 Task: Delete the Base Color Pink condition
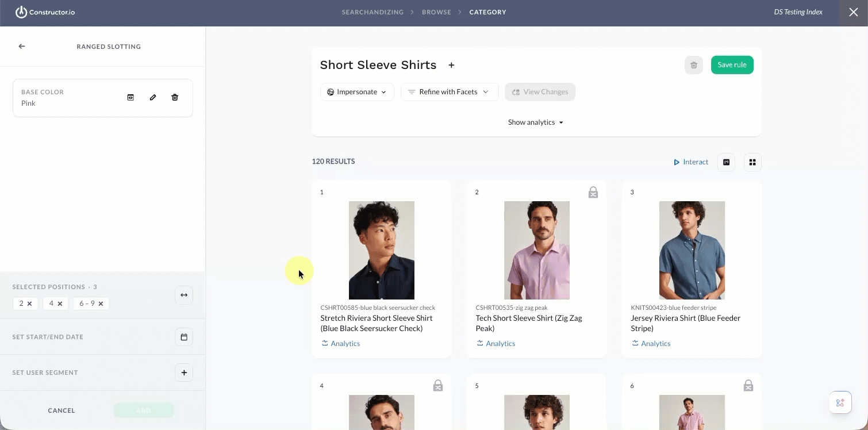[x=175, y=98]
